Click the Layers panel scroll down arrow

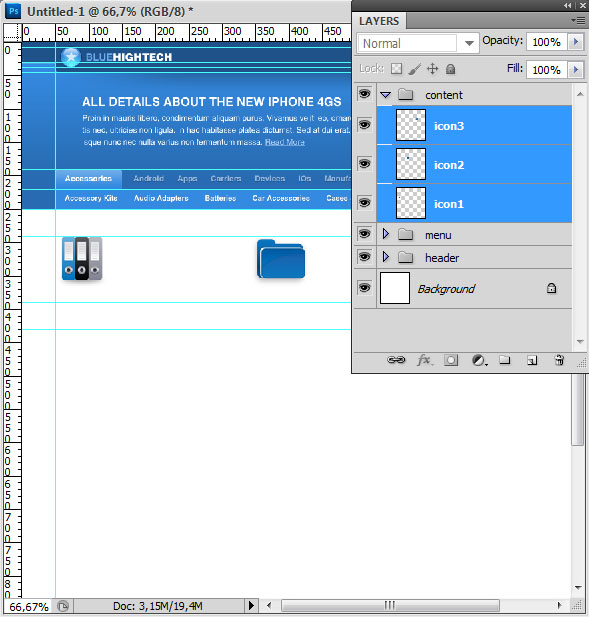tap(580, 341)
